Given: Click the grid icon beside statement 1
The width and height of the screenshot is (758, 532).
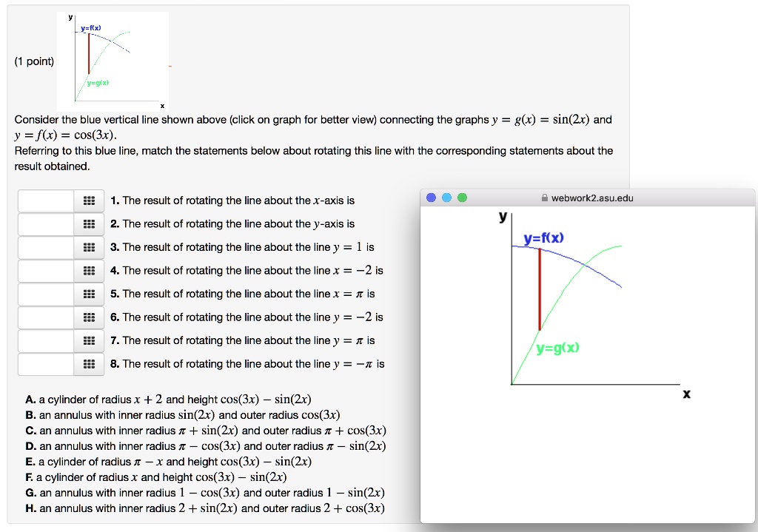Looking at the screenshot, I should (x=89, y=201).
